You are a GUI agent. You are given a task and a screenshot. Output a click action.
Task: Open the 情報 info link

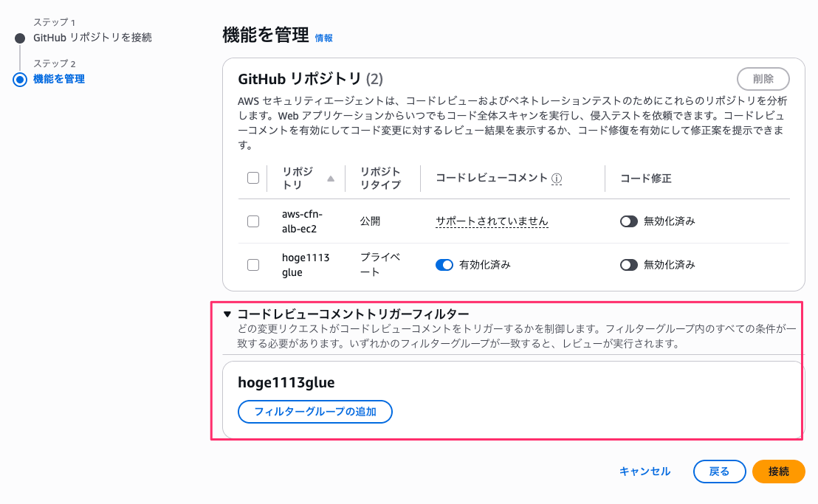click(323, 38)
